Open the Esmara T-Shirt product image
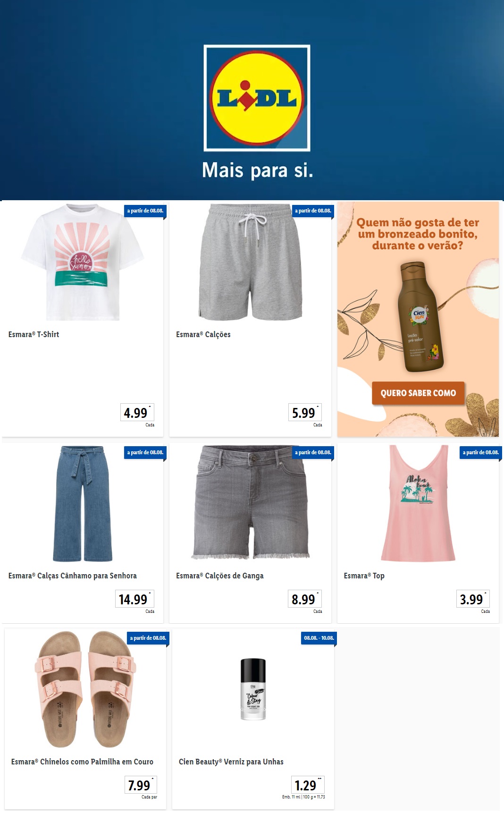Screen dimensions: 504x814 pyautogui.click(x=83, y=263)
